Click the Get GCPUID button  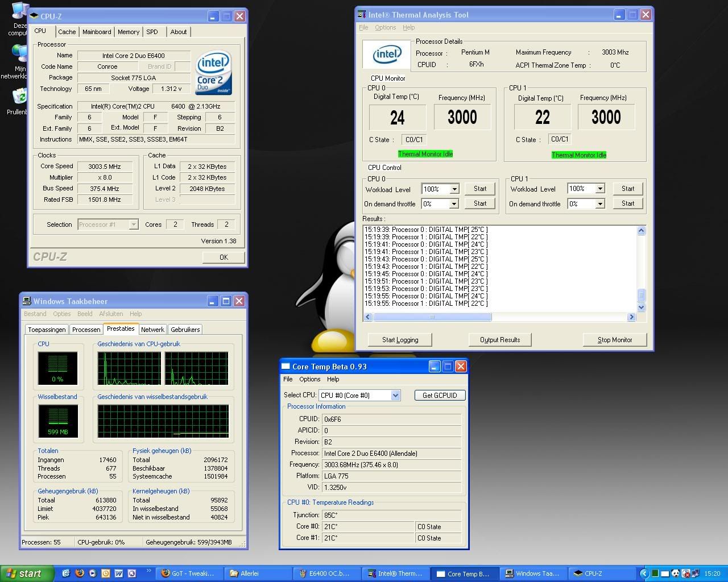440,395
